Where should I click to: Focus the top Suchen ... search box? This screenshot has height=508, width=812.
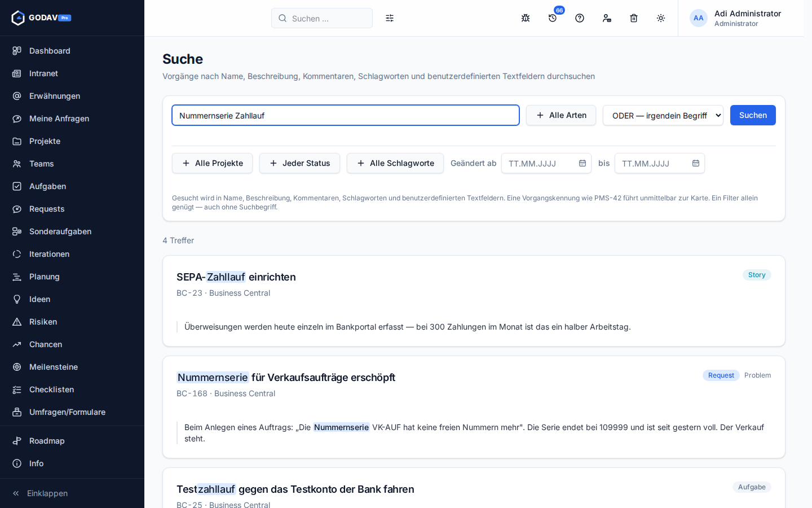(x=322, y=18)
